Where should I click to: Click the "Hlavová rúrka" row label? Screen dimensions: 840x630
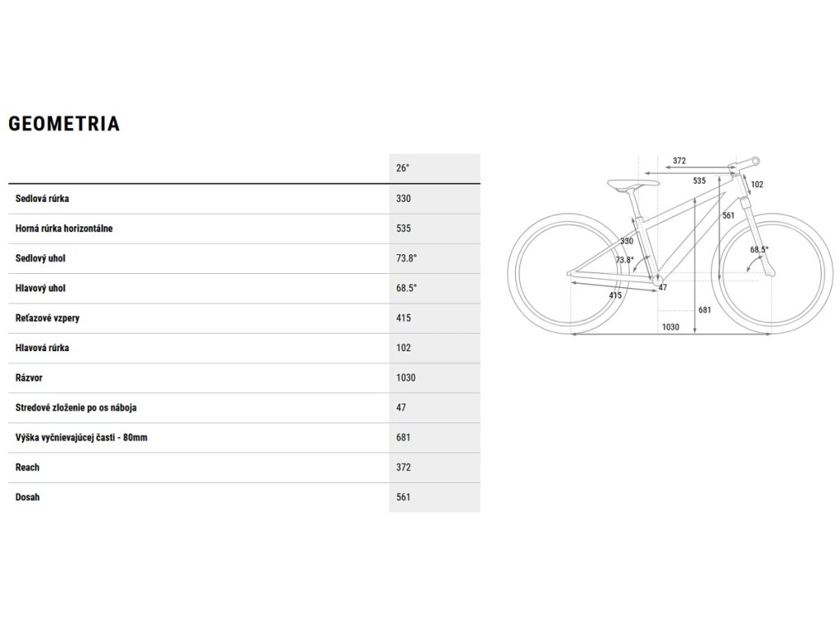point(43,348)
